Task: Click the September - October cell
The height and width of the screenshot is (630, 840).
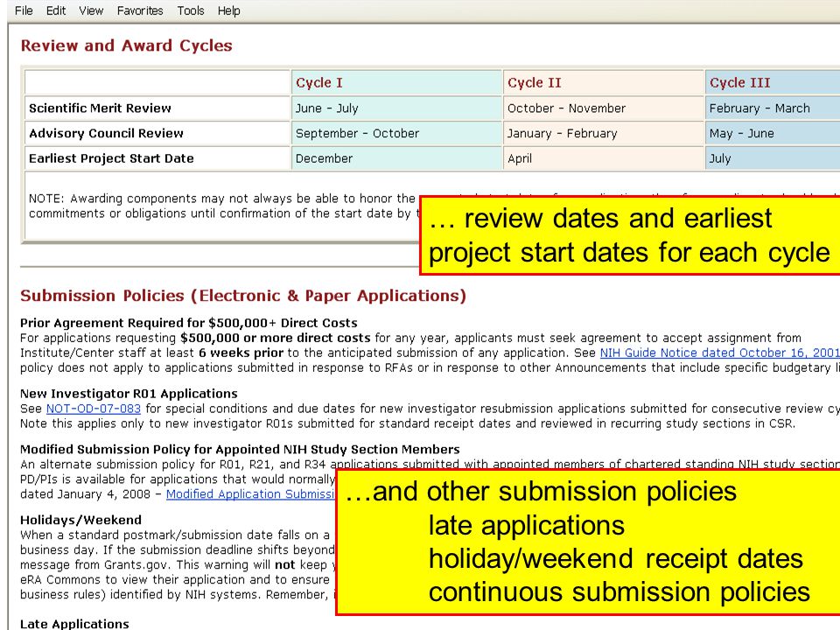Action: click(396, 133)
